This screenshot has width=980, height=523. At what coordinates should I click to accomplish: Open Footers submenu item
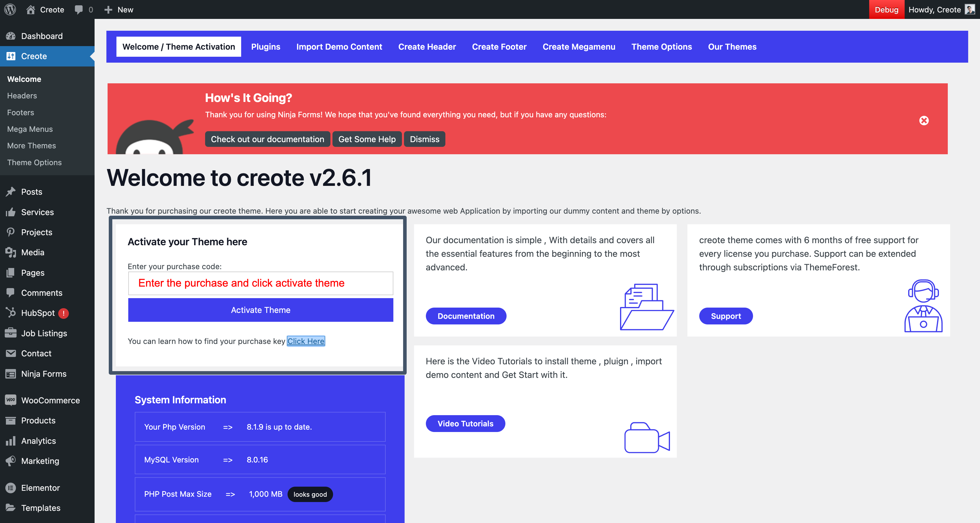(21, 113)
